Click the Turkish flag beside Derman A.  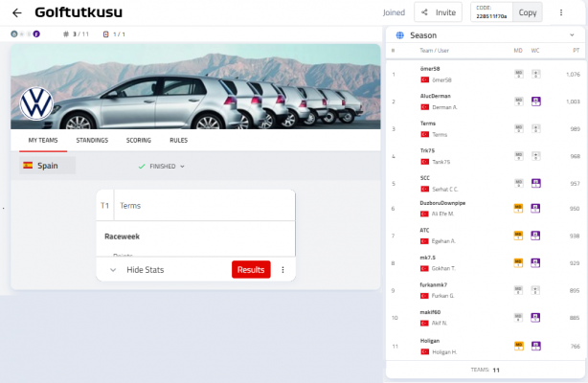[424, 107]
